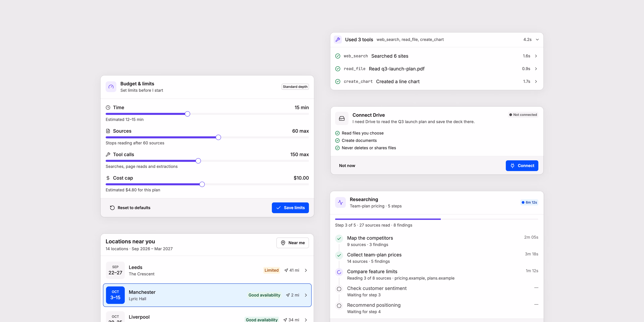Click the '3m 18s' step duration
644x322 pixels.
point(531,254)
